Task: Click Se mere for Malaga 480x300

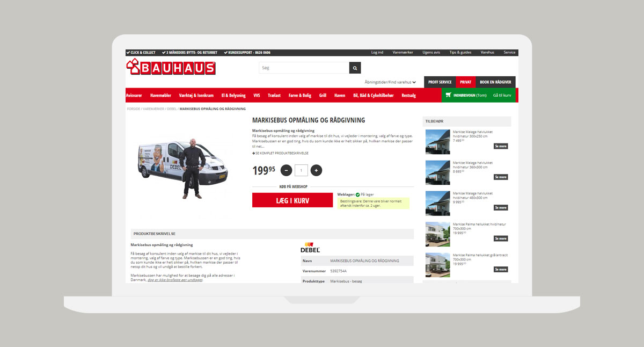Action: tap(501, 207)
